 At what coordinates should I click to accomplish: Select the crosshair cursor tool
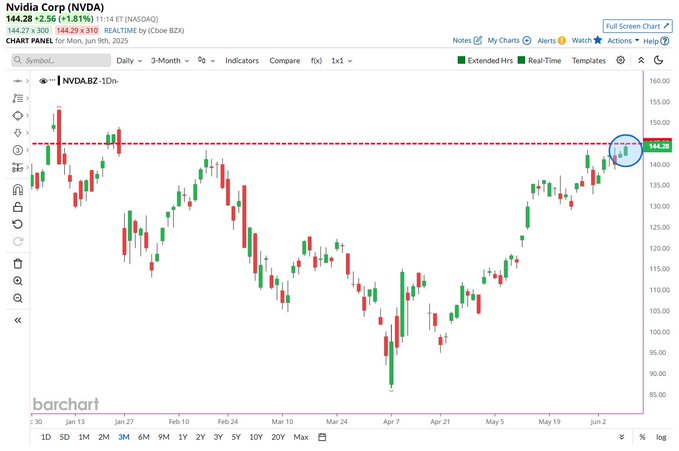click(17, 81)
